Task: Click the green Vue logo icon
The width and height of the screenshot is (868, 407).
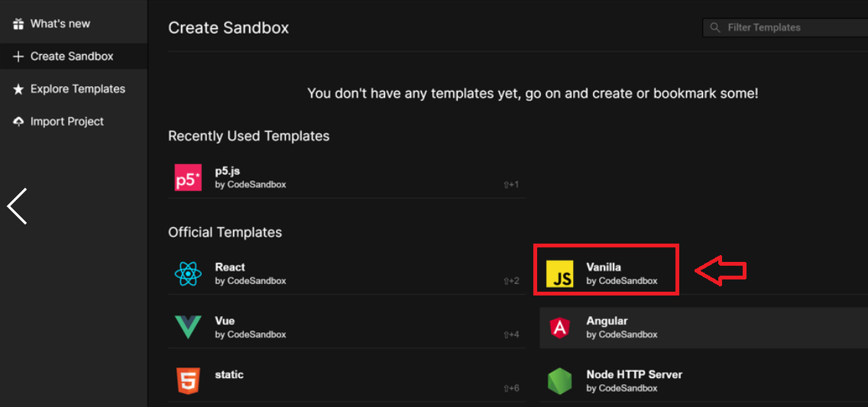Action: 188,327
